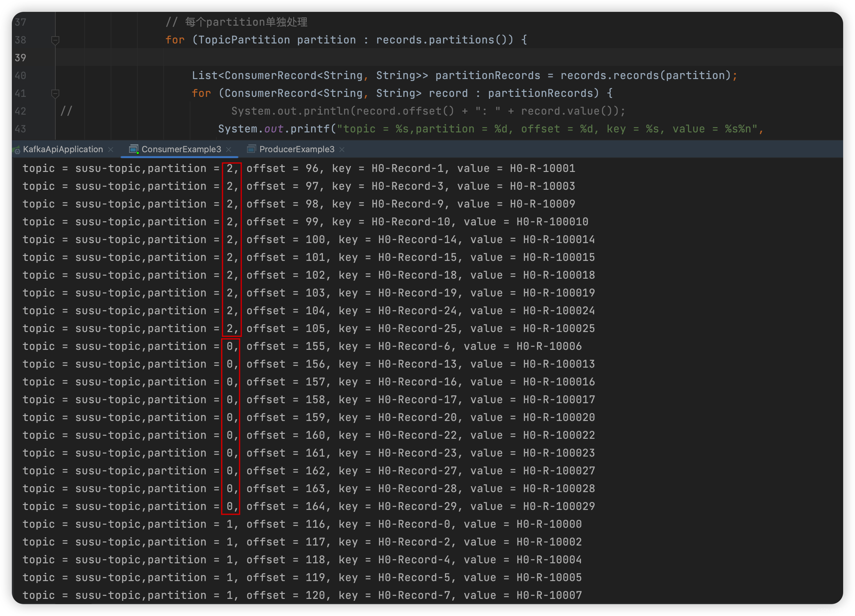The height and width of the screenshot is (616, 855).
Task: Click console line with offset = 120
Action: coord(302,595)
